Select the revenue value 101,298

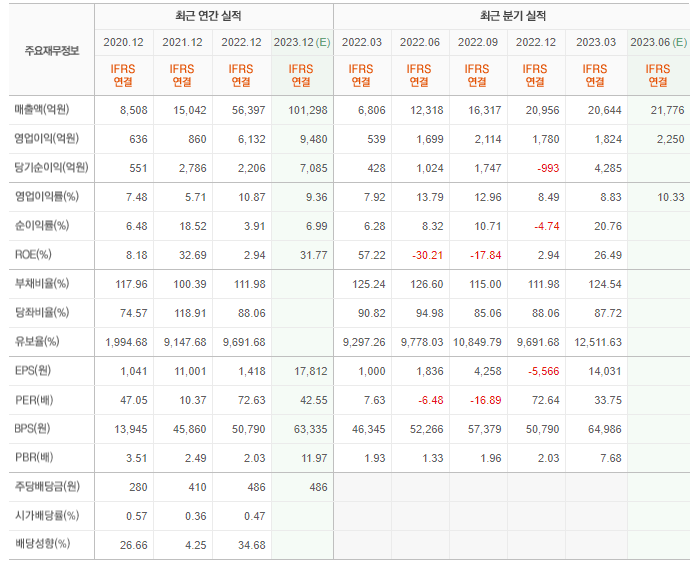pyautogui.click(x=308, y=110)
